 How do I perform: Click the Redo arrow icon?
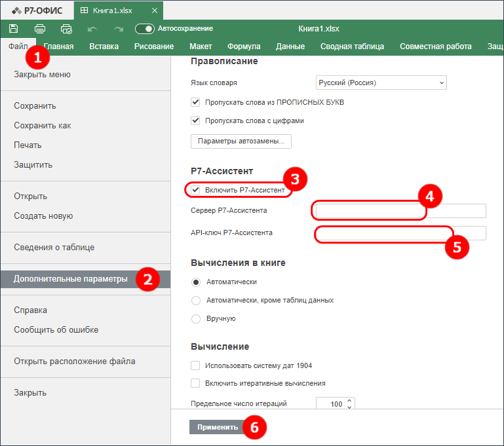click(x=119, y=29)
